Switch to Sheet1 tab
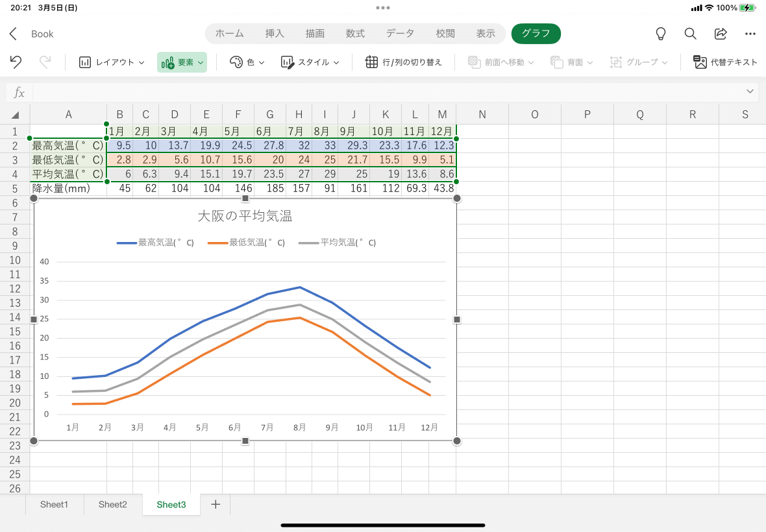Screen dimensions: 766x532 coord(54,505)
